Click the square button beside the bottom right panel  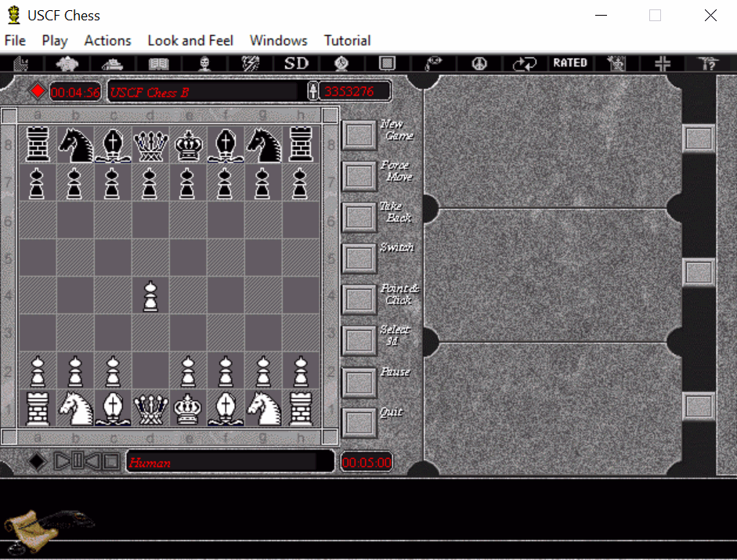(699, 406)
